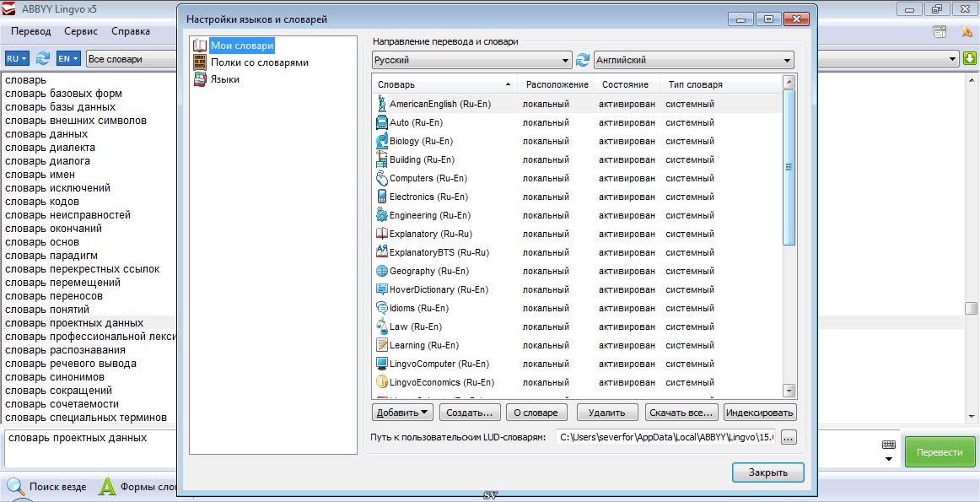
Task: Swap translation direction languages in the settings dialog
Action: click(583, 60)
